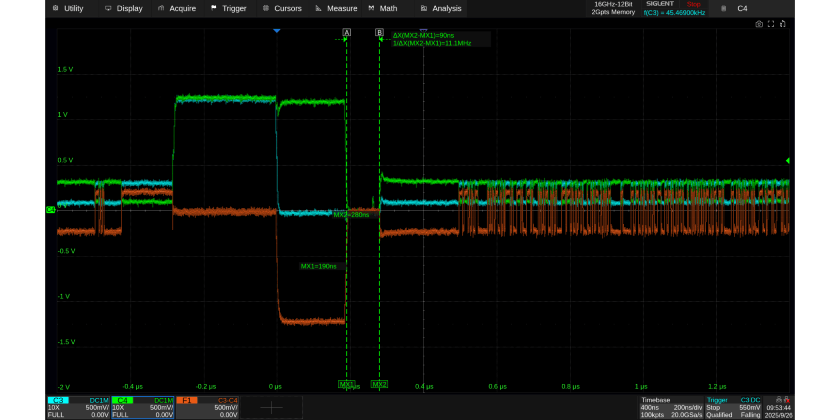Screen dimensions: 840x420
Task: Click the Trigger info box at bottom
Action: pos(733,407)
